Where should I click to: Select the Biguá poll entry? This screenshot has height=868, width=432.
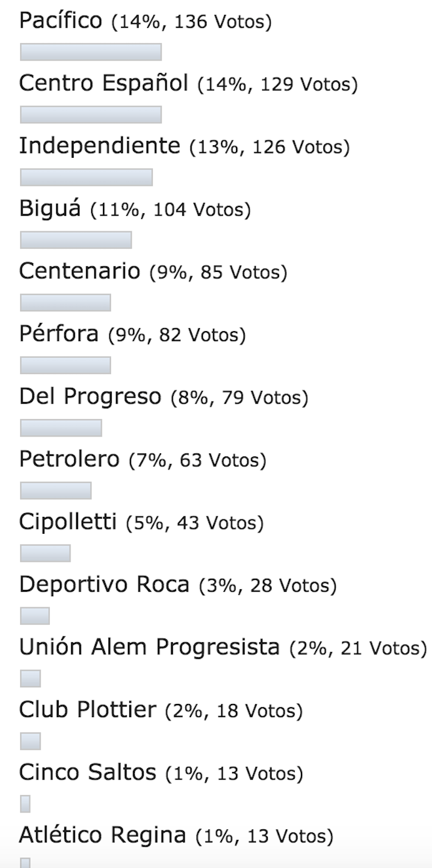[135, 209]
